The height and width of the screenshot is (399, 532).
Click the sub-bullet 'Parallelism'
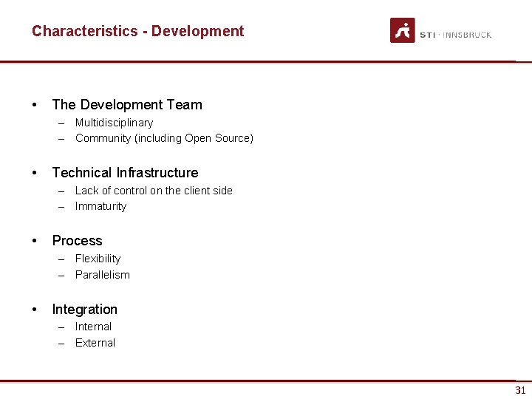[x=103, y=275]
